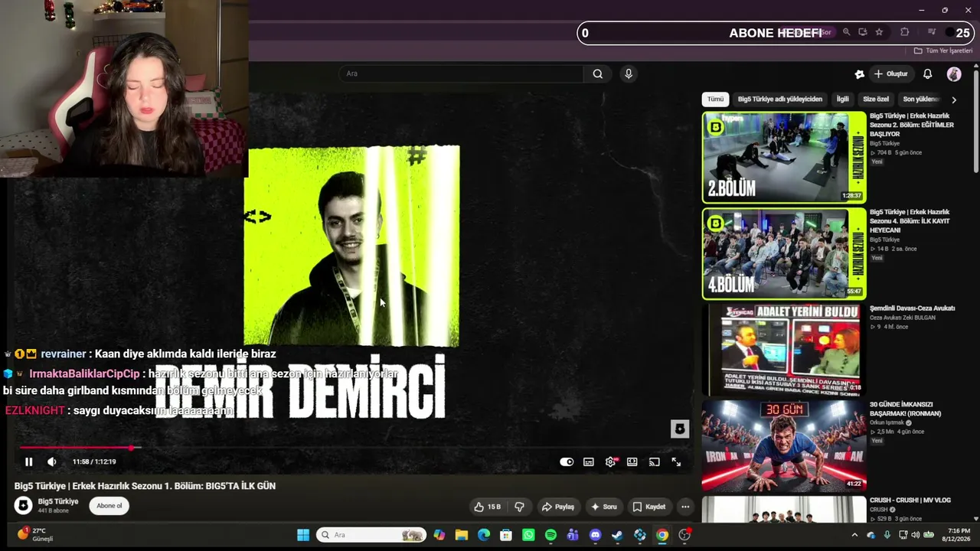Open the Tüm Yer İşaretleri bookmarks folder
The height and width of the screenshot is (551, 980).
[x=943, y=51]
